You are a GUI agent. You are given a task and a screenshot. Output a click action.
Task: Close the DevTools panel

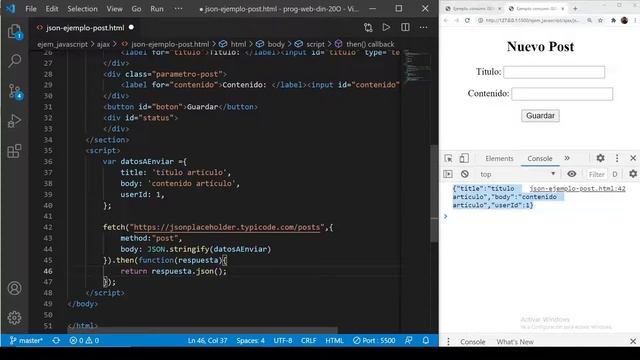click(633, 158)
